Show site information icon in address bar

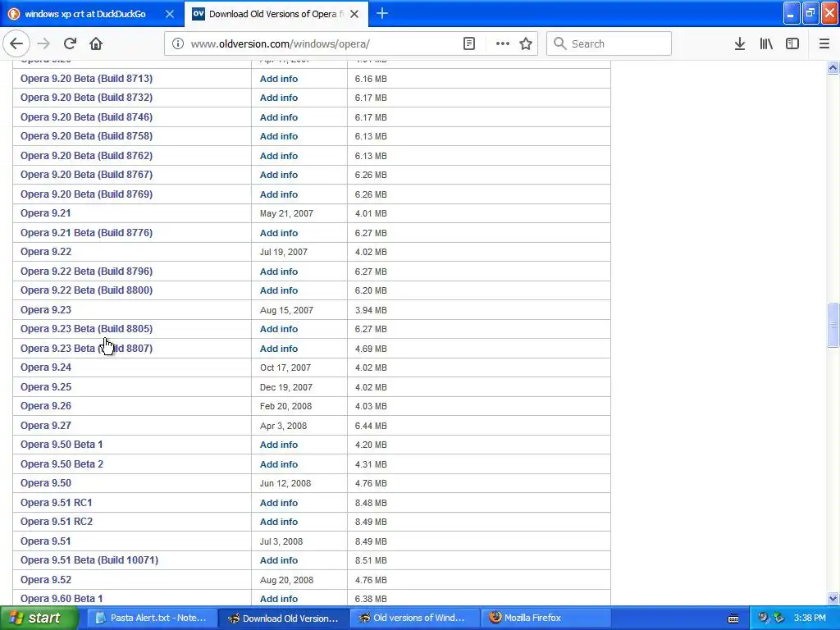177,44
